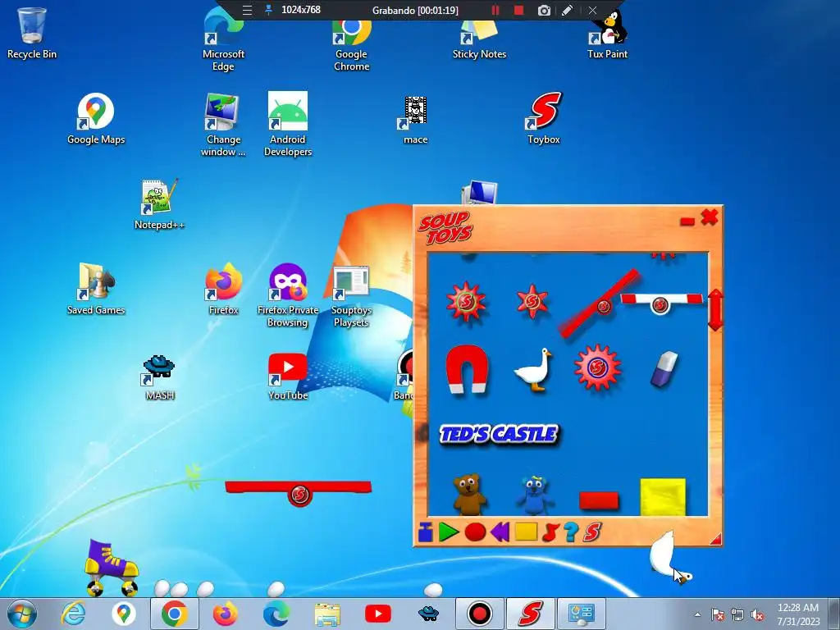Click the purple roller skate on desktop
This screenshot has height=630, width=840.
[111, 568]
